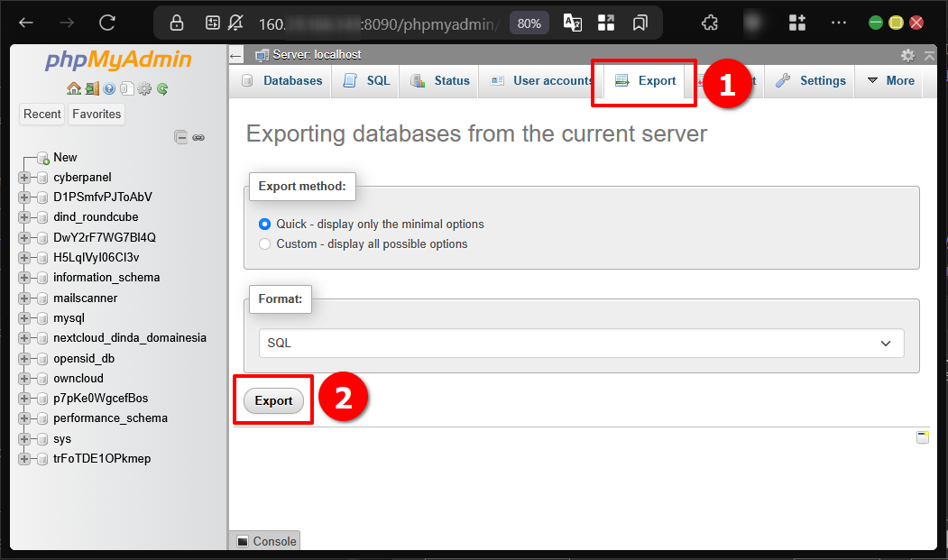This screenshot has width=948, height=560.
Task: Open the Format SQL dropdown
Action: click(581, 343)
